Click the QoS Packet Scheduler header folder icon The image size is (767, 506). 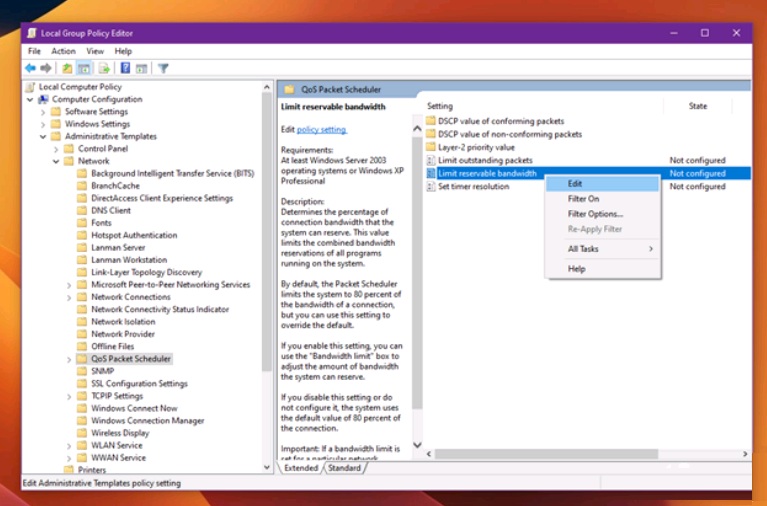coord(290,89)
